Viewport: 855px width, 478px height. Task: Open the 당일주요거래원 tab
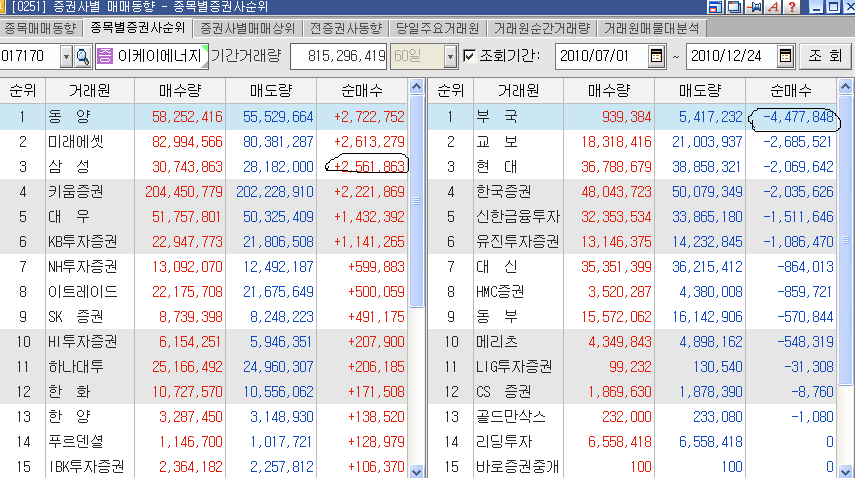(x=437, y=28)
